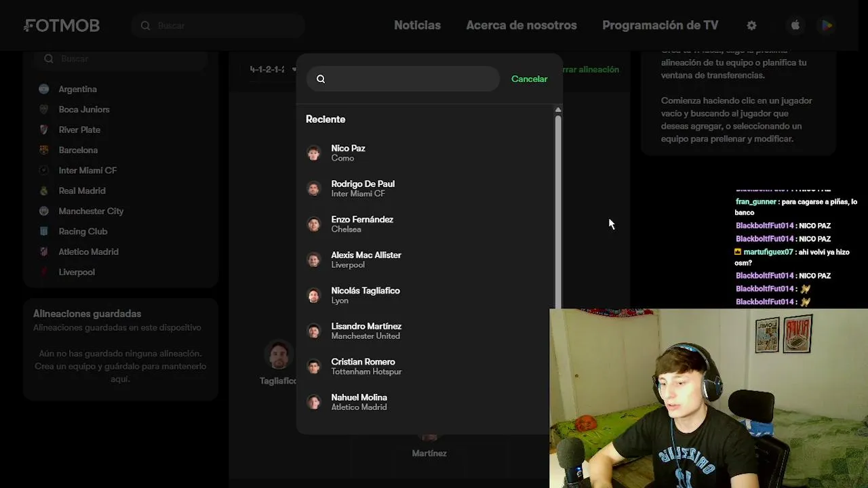868x488 pixels.
Task: Choose Barcelona in sidebar
Action: pos(78,150)
